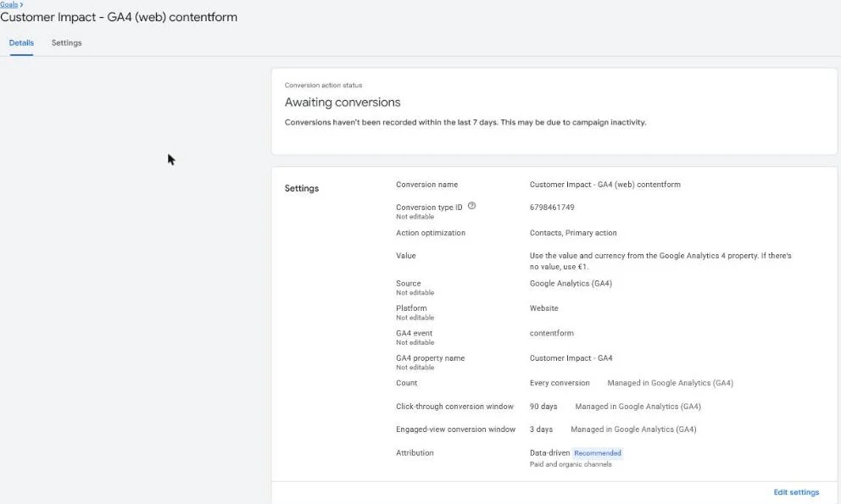Click Managed in Google Analytics note beside 90 days

pyautogui.click(x=638, y=407)
